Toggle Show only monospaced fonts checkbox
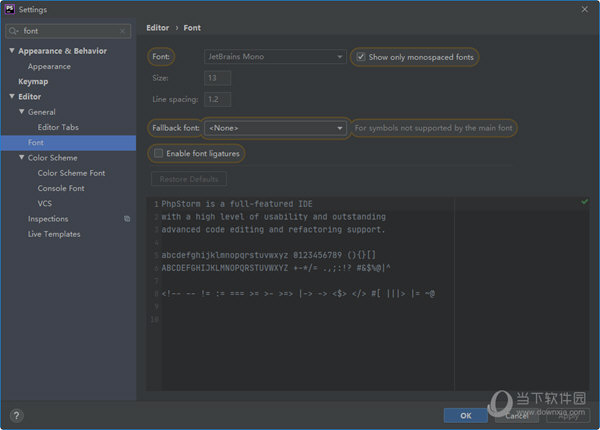 point(360,57)
